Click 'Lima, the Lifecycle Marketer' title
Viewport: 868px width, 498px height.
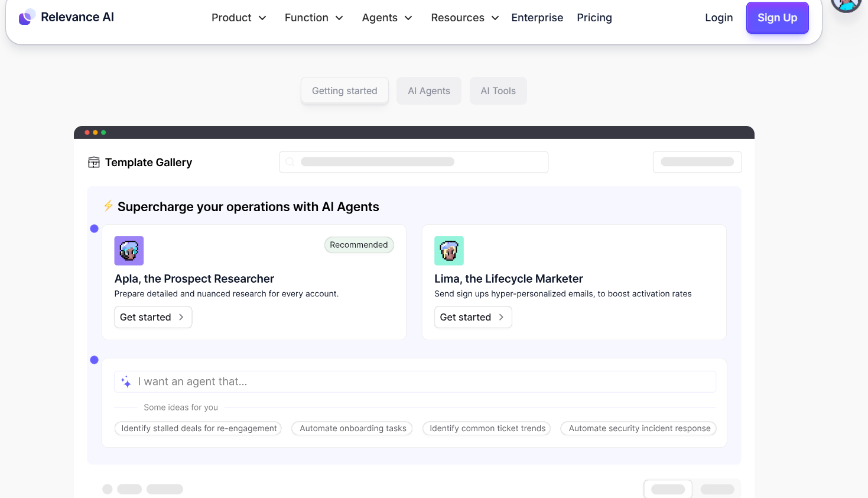[509, 279]
